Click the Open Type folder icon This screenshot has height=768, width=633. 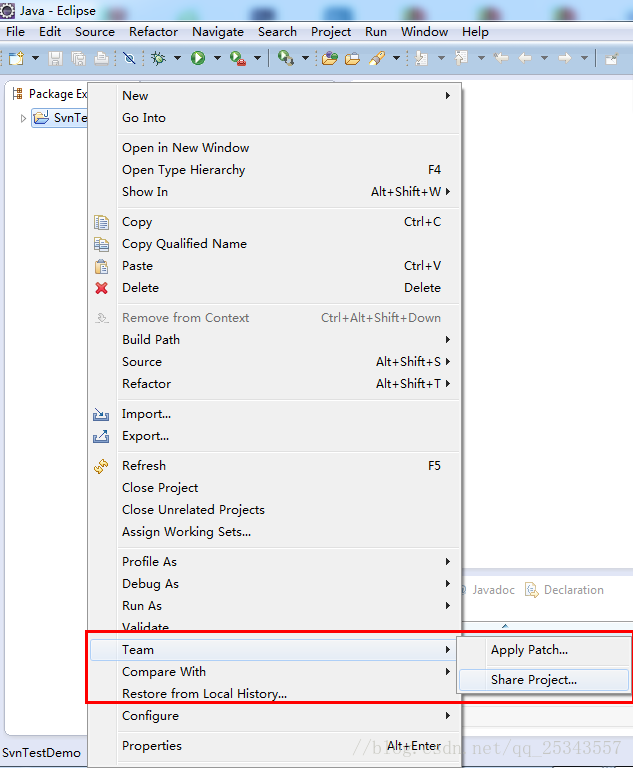pos(352,58)
